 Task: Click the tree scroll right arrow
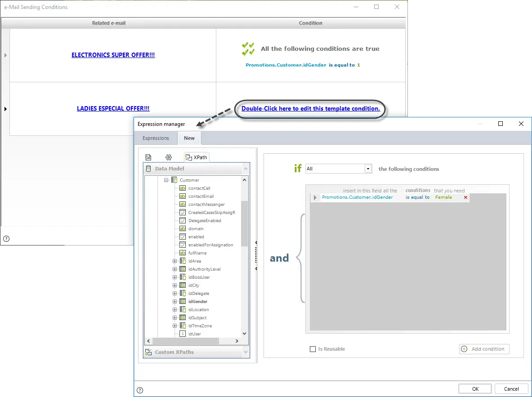[x=237, y=341]
